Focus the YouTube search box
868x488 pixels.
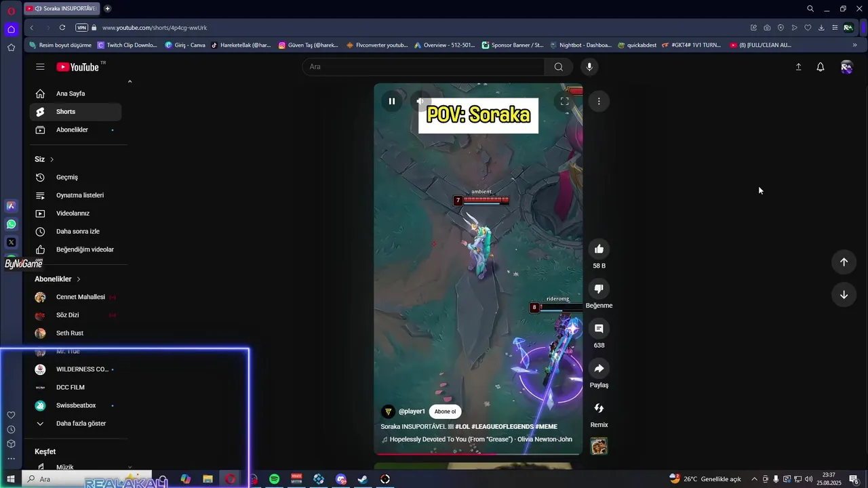[x=423, y=66]
